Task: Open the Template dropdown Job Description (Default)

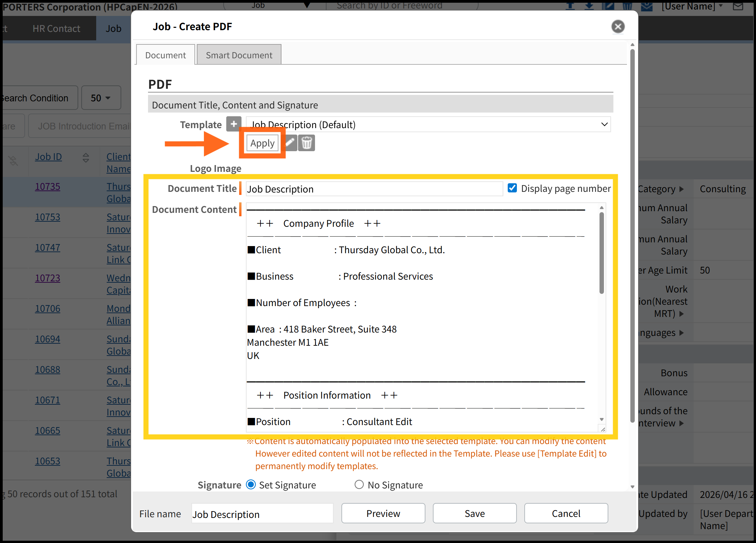Action: [428, 124]
